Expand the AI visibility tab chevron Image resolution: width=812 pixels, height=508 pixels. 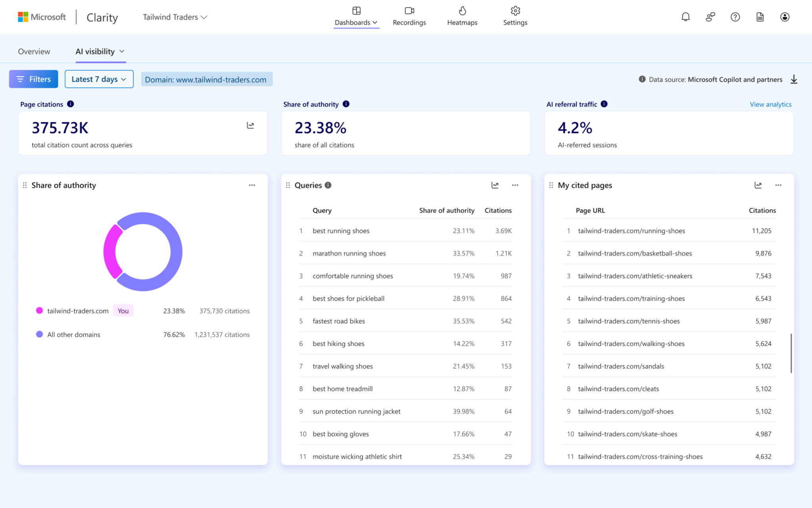tap(122, 52)
